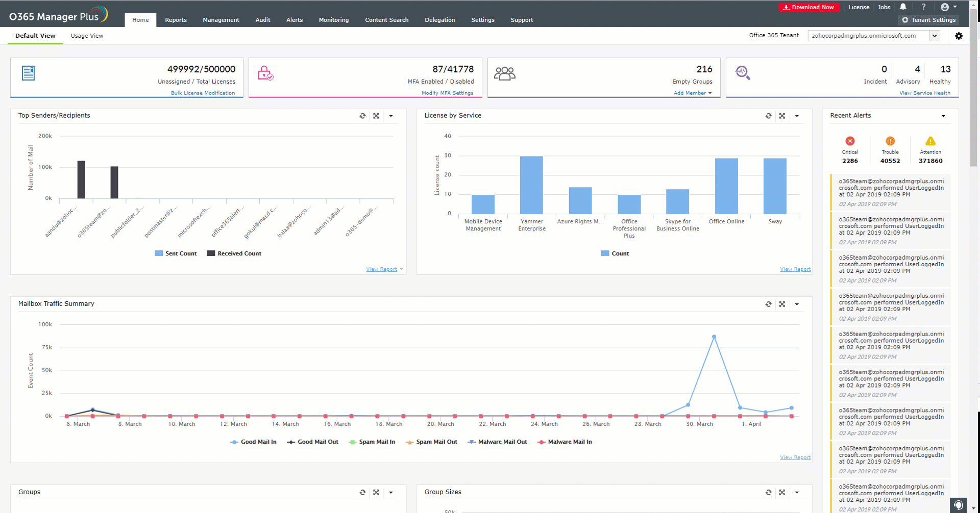
Task: Switch to the Usage View tab
Action: pos(87,36)
